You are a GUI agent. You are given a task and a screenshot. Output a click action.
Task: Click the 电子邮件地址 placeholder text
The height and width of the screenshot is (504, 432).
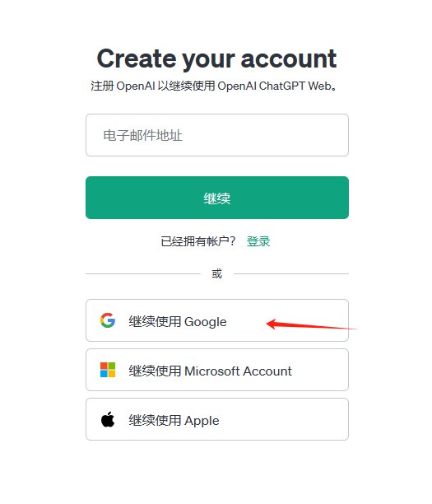tap(142, 135)
